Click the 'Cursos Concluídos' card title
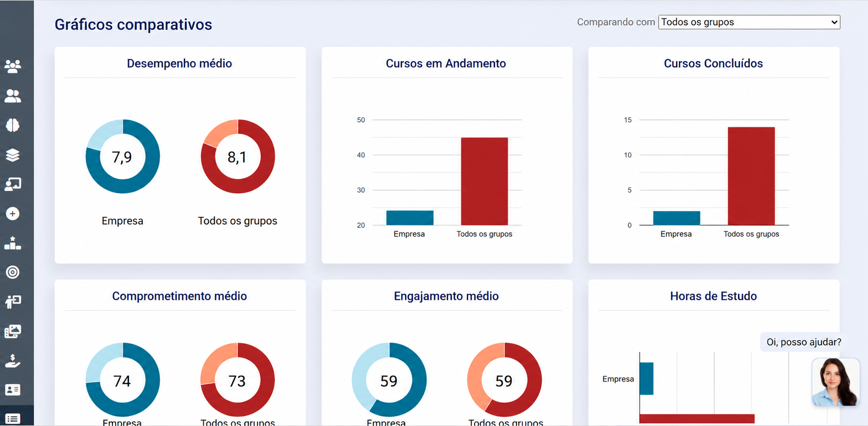This screenshot has width=868, height=426. pos(713,64)
